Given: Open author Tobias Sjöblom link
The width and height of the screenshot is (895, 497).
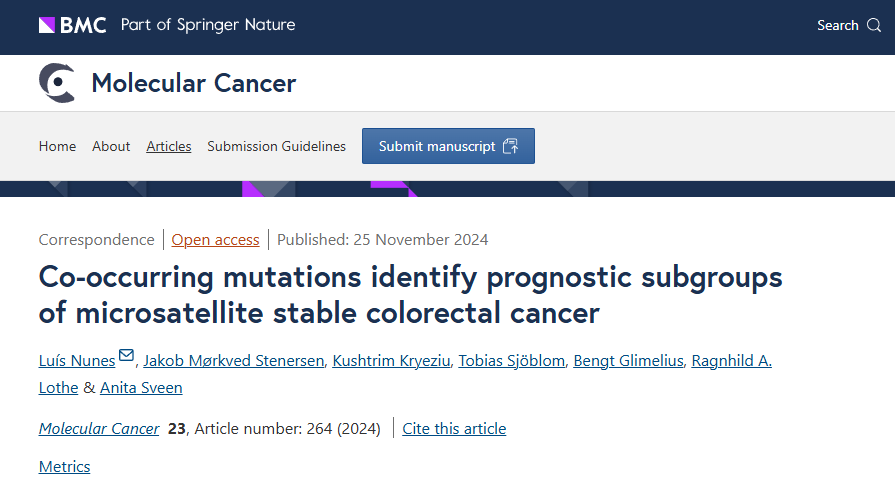Looking at the screenshot, I should click(x=511, y=361).
